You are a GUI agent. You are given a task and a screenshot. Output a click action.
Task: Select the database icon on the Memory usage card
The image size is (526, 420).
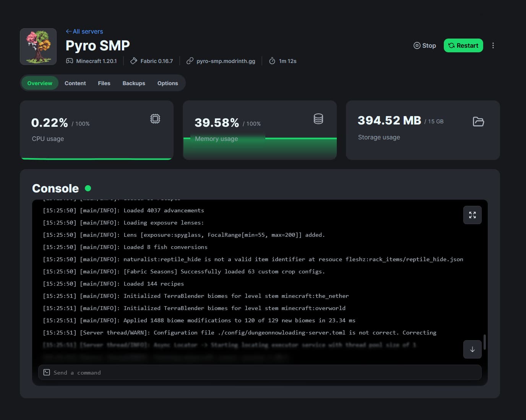pyautogui.click(x=318, y=119)
